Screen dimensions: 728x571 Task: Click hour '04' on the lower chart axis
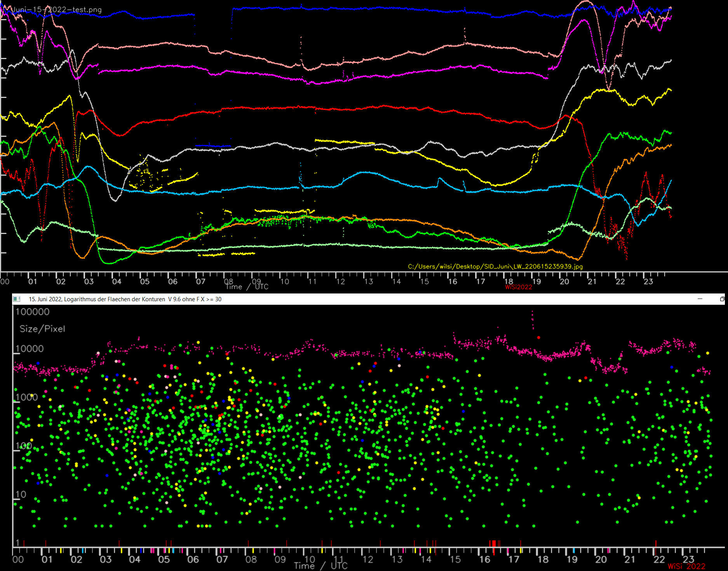[x=135, y=559]
